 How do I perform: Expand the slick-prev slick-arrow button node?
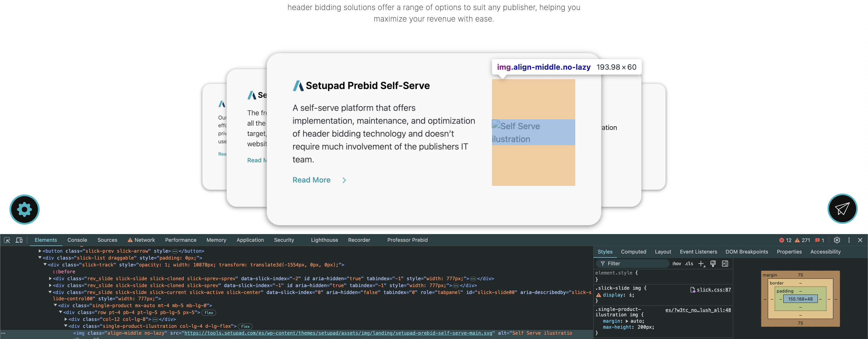[40, 251]
